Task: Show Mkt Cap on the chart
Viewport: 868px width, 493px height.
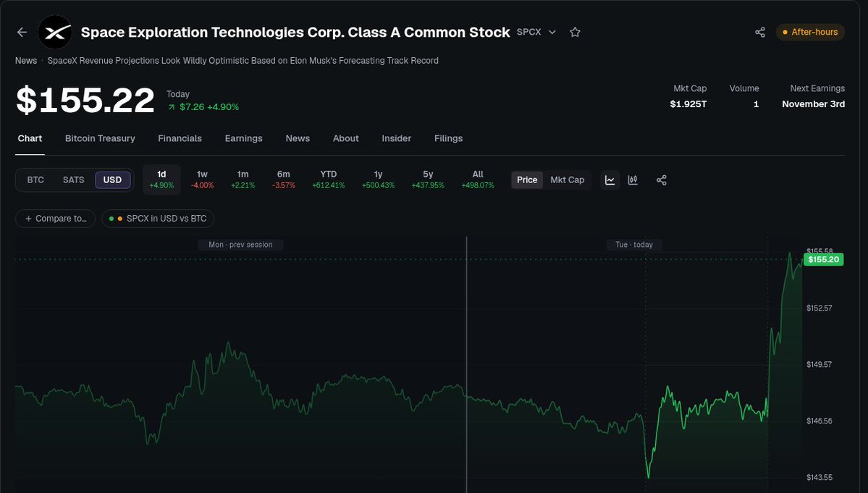Action: click(568, 180)
